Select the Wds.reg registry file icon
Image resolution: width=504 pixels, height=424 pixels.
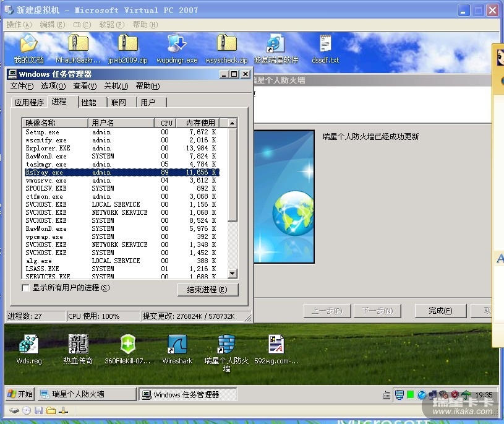coord(28,345)
